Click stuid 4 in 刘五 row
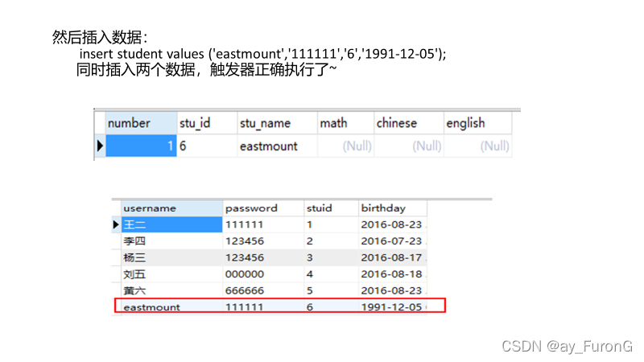Image resolution: width=644 pixels, height=362 pixels. [331, 274]
